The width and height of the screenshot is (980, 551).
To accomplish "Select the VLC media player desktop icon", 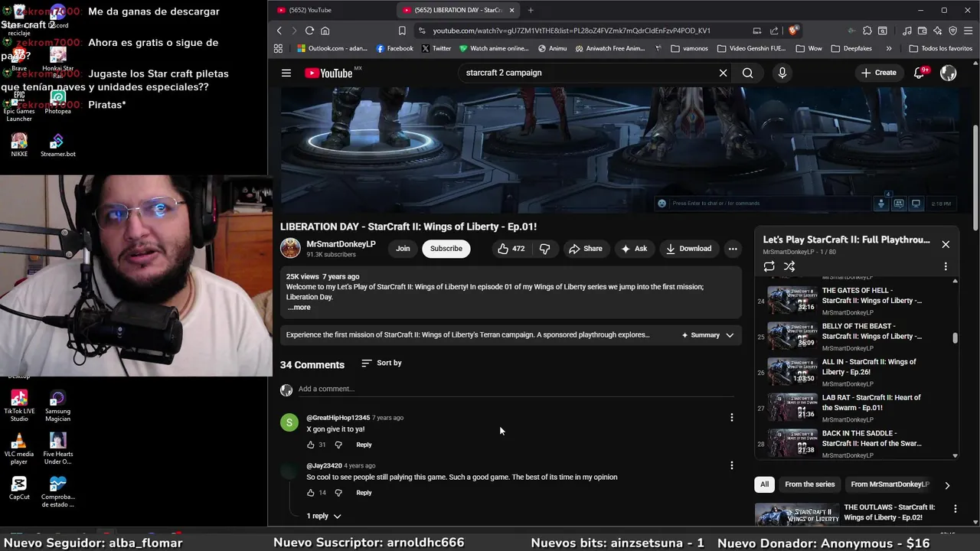I will (x=19, y=448).
